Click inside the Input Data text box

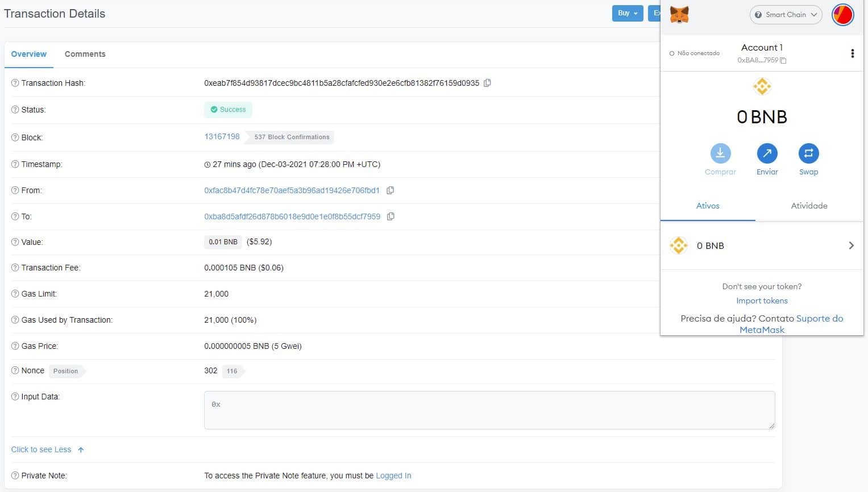(x=489, y=410)
